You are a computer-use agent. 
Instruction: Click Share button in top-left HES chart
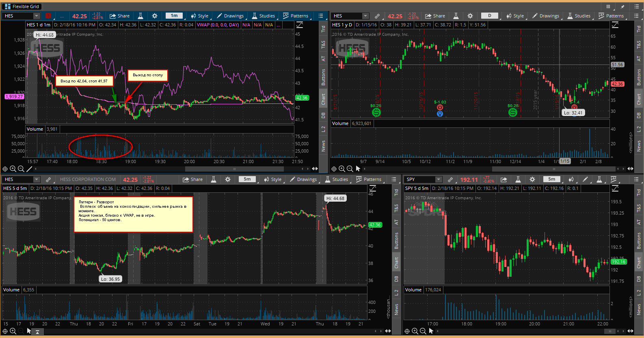[x=120, y=16]
